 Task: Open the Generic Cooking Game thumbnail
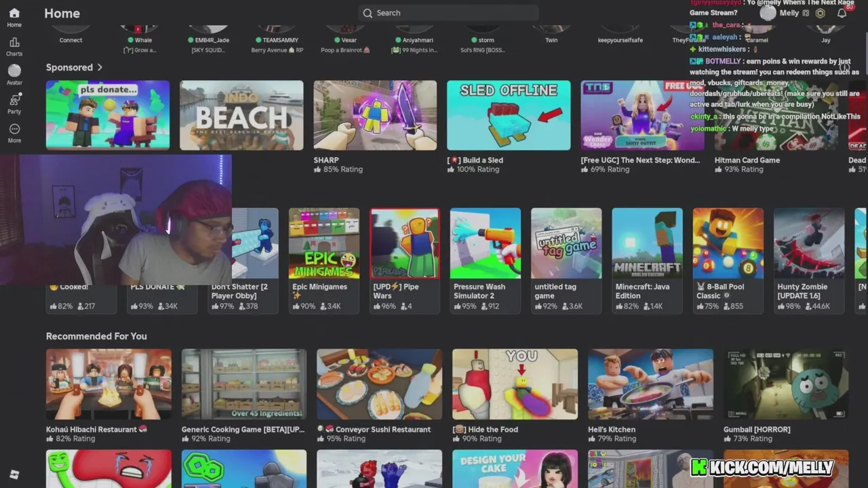tap(244, 384)
